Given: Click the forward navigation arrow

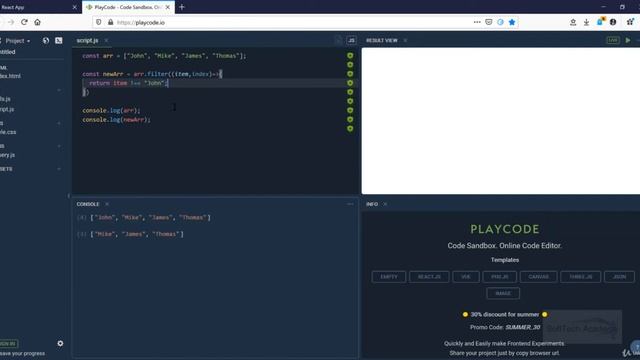Looking at the screenshot, I should (x=11, y=22).
